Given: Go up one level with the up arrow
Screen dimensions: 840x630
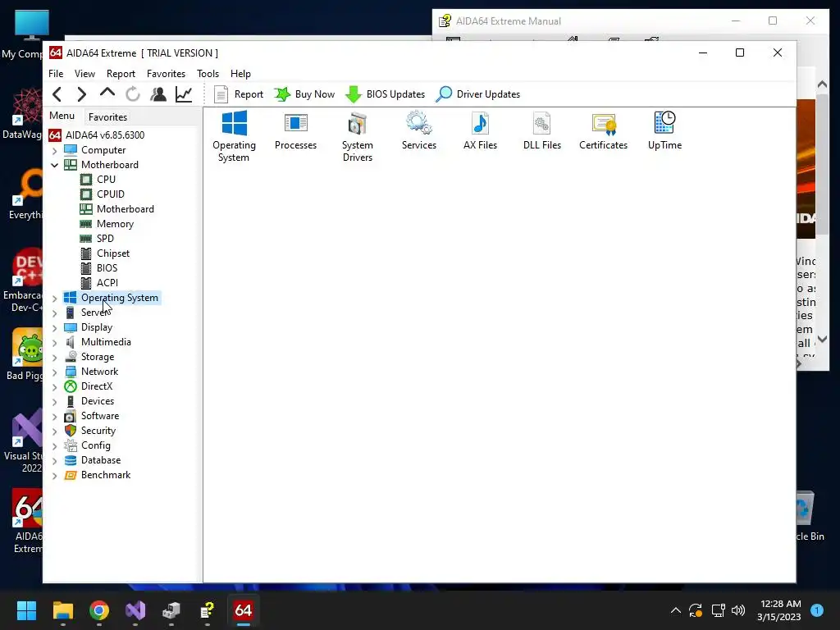Looking at the screenshot, I should point(107,94).
